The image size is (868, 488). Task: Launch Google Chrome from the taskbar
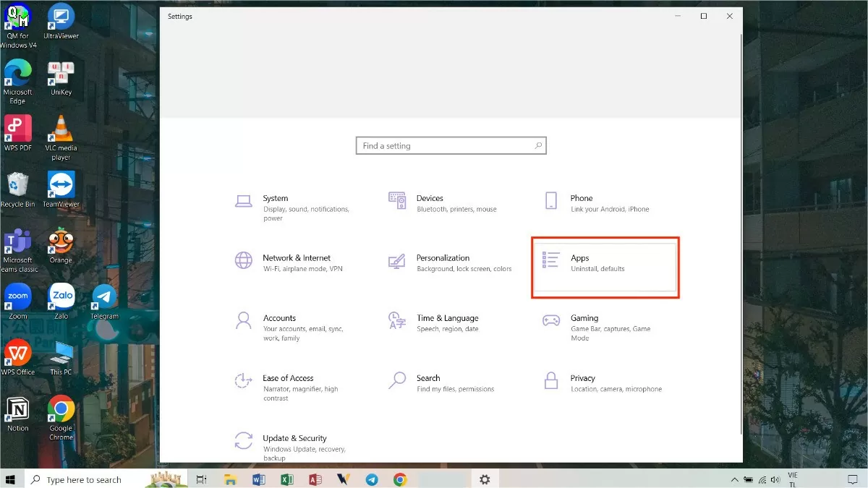click(399, 479)
